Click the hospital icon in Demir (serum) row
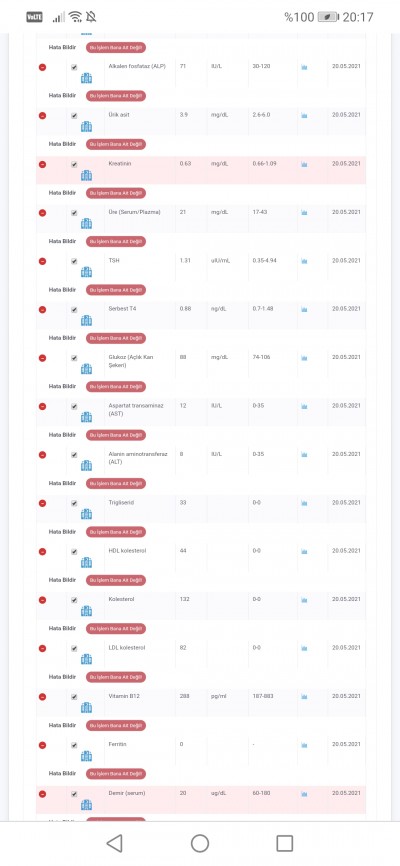 (86, 805)
